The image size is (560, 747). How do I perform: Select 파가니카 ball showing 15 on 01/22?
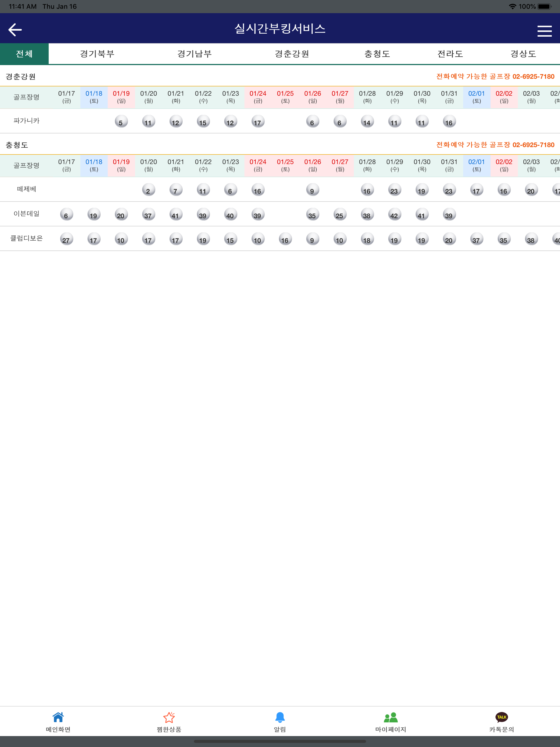[x=203, y=122]
